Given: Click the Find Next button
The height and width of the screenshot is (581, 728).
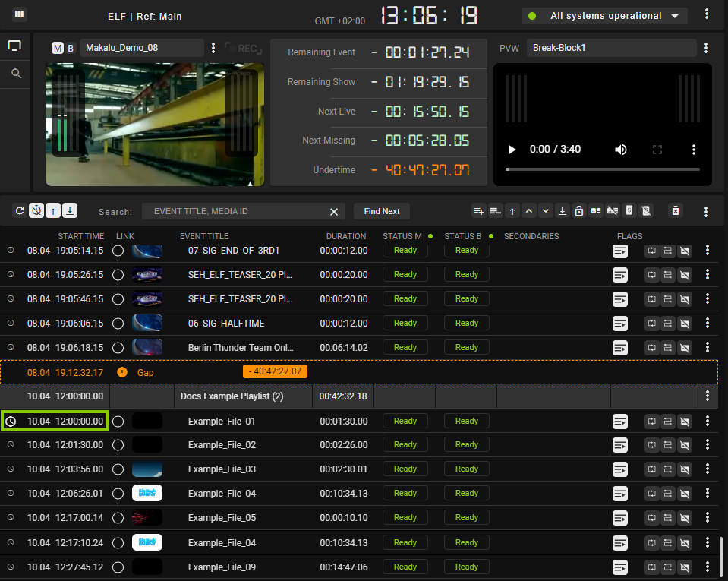Looking at the screenshot, I should (x=381, y=211).
